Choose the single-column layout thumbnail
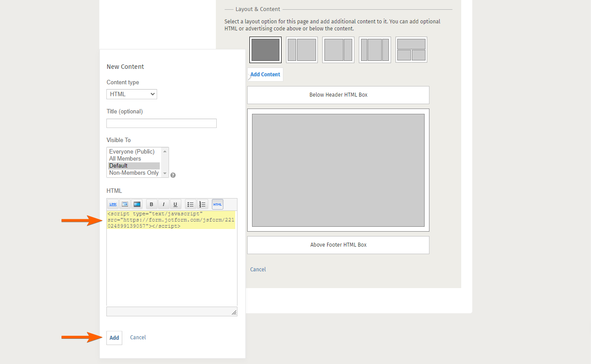 point(265,50)
